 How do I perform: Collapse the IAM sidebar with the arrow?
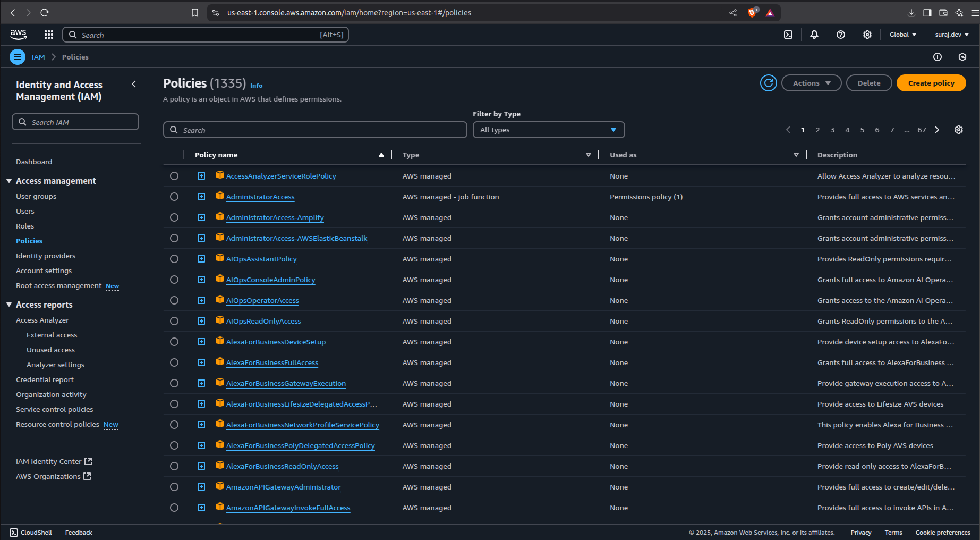pos(134,84)
